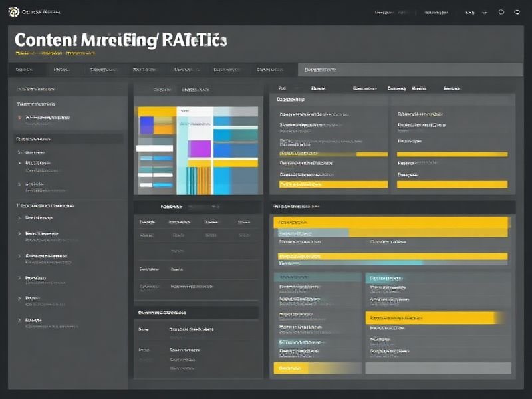This screenshot has width=532, height=399.
Task: Click the full-width yellow bar topping the lower-right panel
Action: click(x=392, y=222)
